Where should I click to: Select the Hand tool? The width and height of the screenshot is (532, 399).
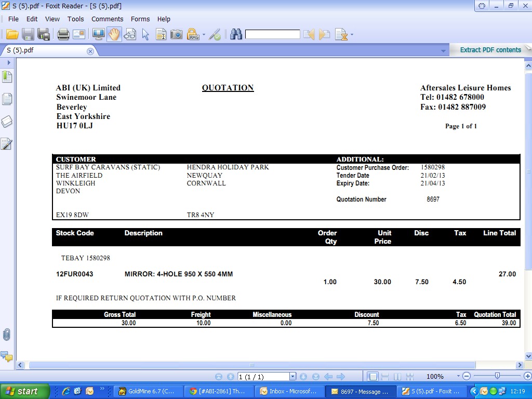point(114,35)
